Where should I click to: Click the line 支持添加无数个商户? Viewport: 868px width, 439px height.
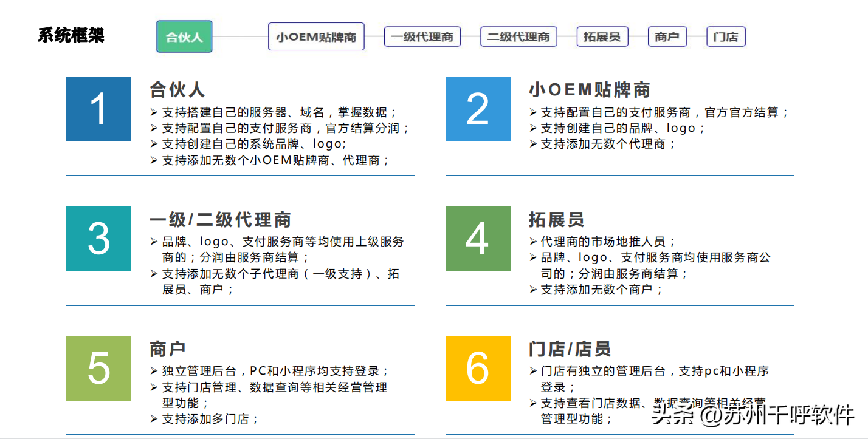click(x=596, y=290)
